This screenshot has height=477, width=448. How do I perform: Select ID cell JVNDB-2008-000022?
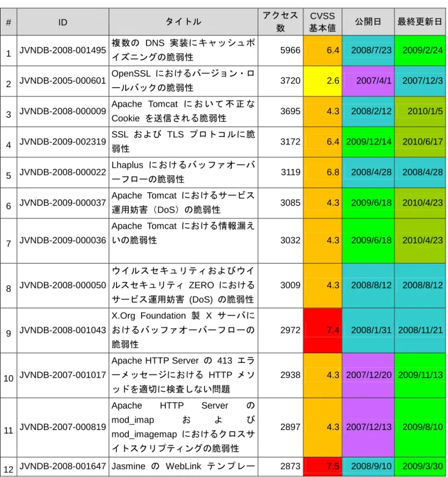click(63, 172)
